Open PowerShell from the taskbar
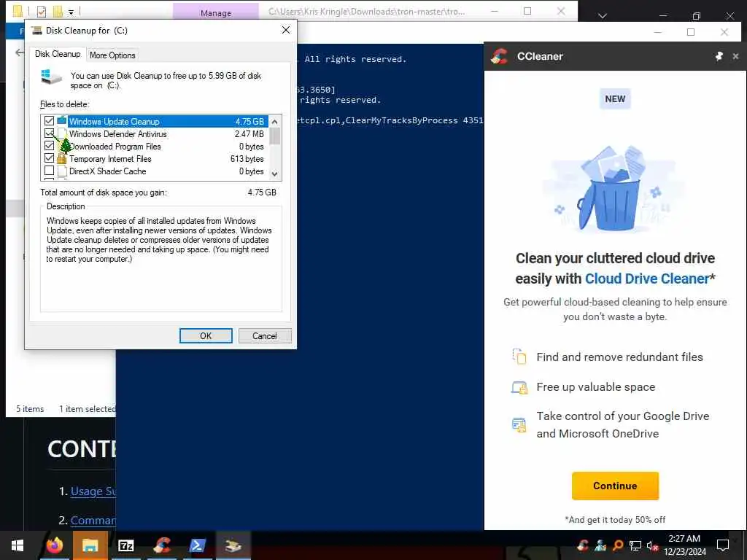The height and width of the screenshot is (560, 747). pos(197,545)
